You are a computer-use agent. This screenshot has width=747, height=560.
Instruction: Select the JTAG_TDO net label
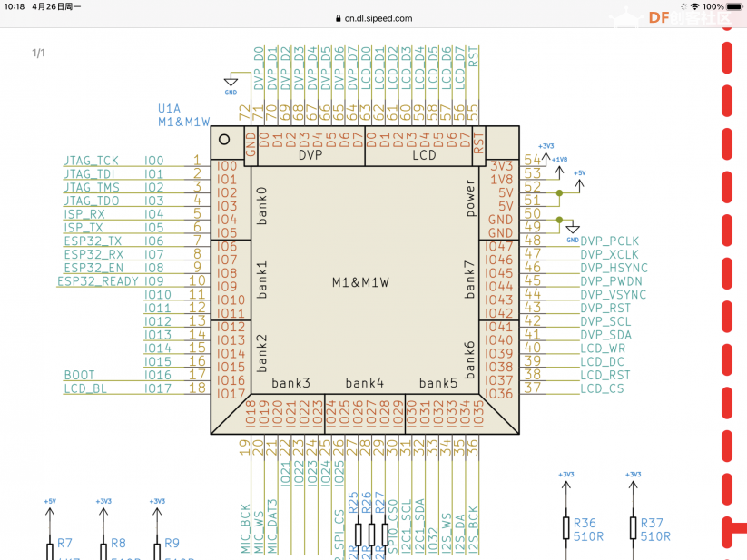[x=92, y=201]
